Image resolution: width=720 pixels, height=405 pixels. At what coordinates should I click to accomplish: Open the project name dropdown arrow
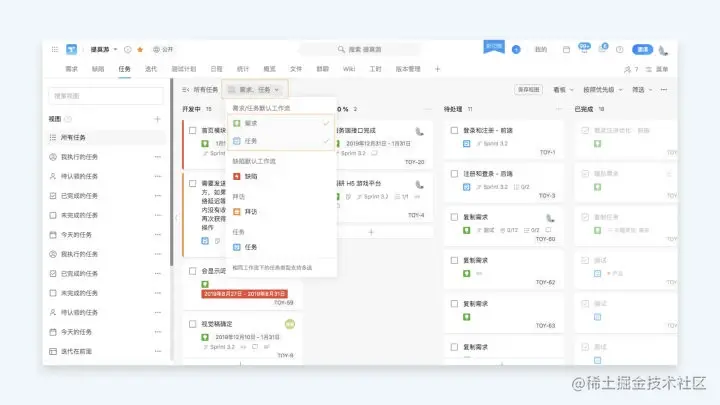[x=116, y=50]
